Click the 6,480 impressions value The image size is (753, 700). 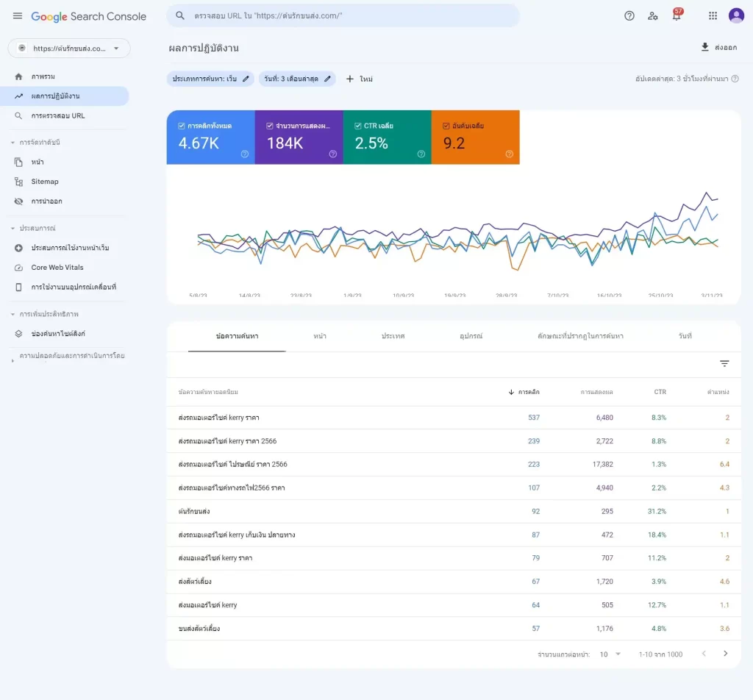pyautogui.click(x=604, y=418)
